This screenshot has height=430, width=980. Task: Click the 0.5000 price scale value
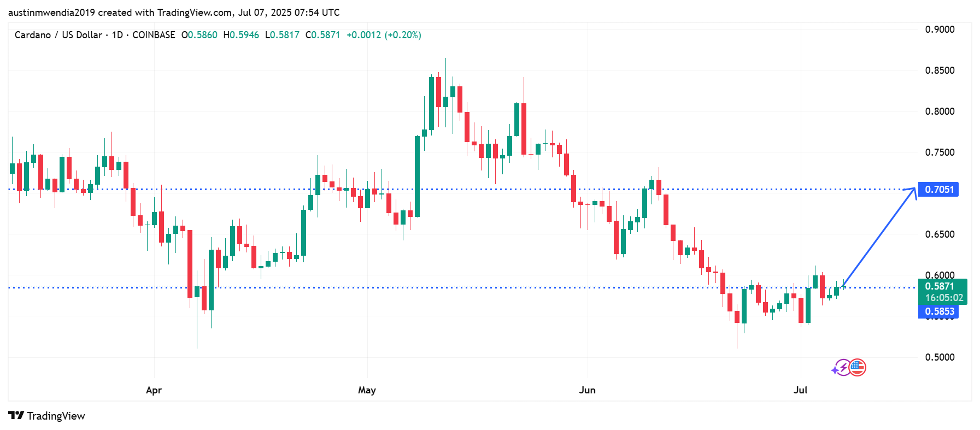[x=940, y=357]
